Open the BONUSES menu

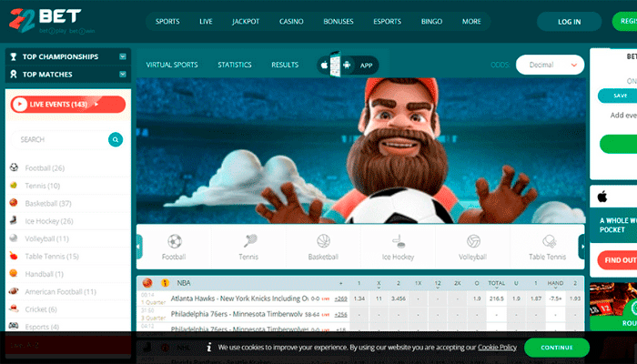click(339, 22)
